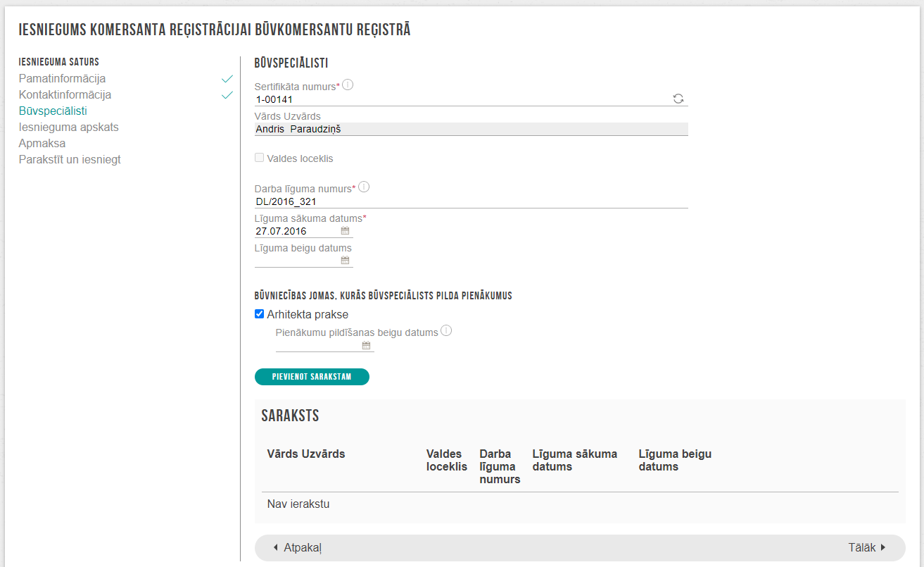
Task: Click the Vārds Uzvārds field
Action: pyautogui.click(x=471, y=129)
